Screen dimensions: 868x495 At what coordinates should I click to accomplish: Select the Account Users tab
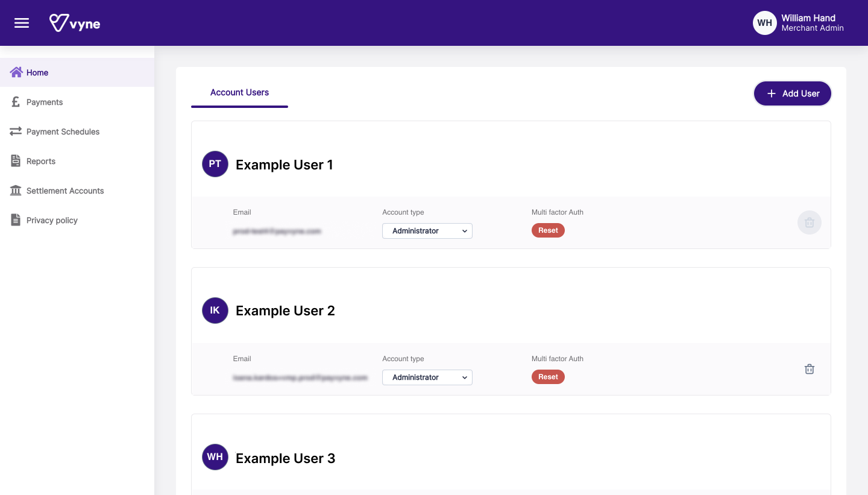pos(239,93)
